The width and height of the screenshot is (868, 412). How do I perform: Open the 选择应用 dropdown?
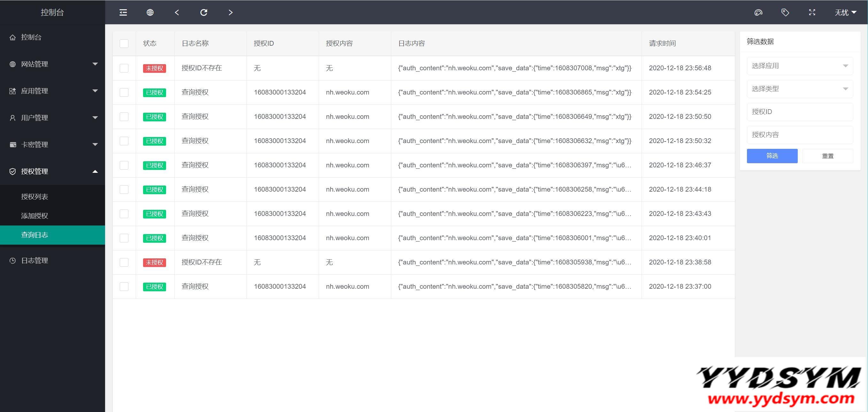(x=800, y=66)
